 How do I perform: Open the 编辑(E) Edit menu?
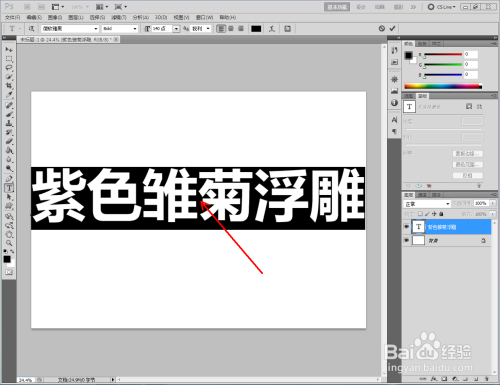pyautogui.click(x=34, y=17)
